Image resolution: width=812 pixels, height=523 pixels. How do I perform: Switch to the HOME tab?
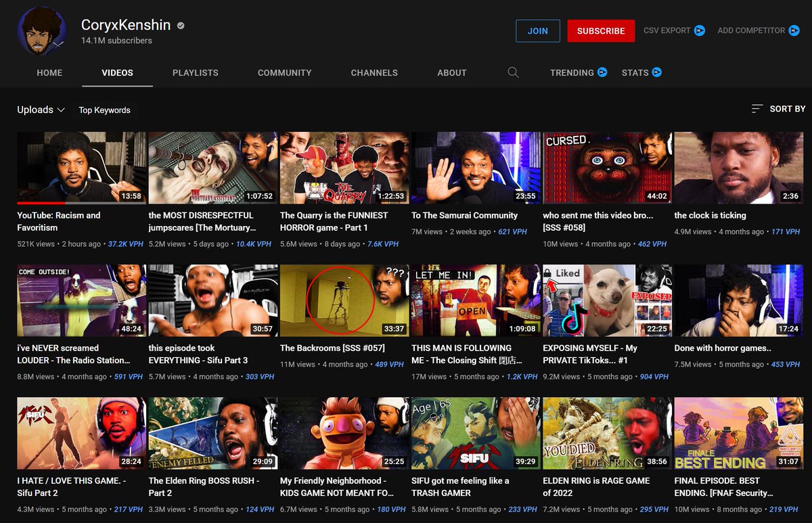pos(49,72)
